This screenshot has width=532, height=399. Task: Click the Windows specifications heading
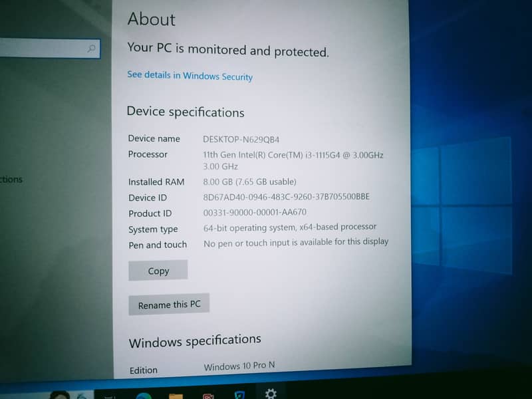point(195,342)
